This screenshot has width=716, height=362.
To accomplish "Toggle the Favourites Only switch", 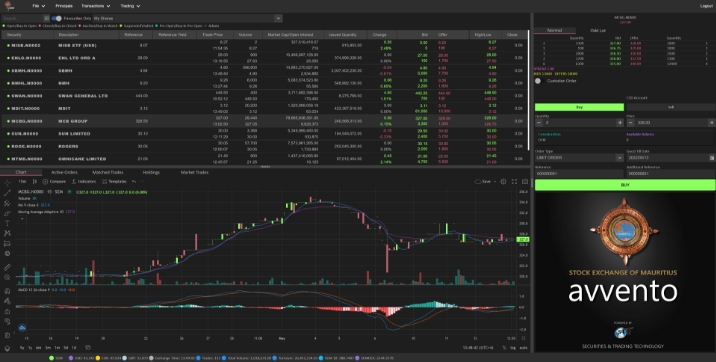I will pyautogui.click(x=57, y=18).
